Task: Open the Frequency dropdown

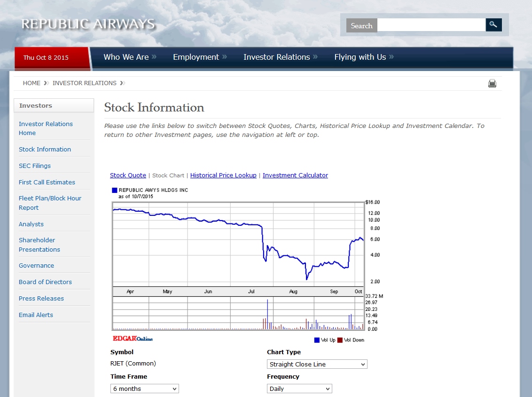Action: tap(299, 388)
